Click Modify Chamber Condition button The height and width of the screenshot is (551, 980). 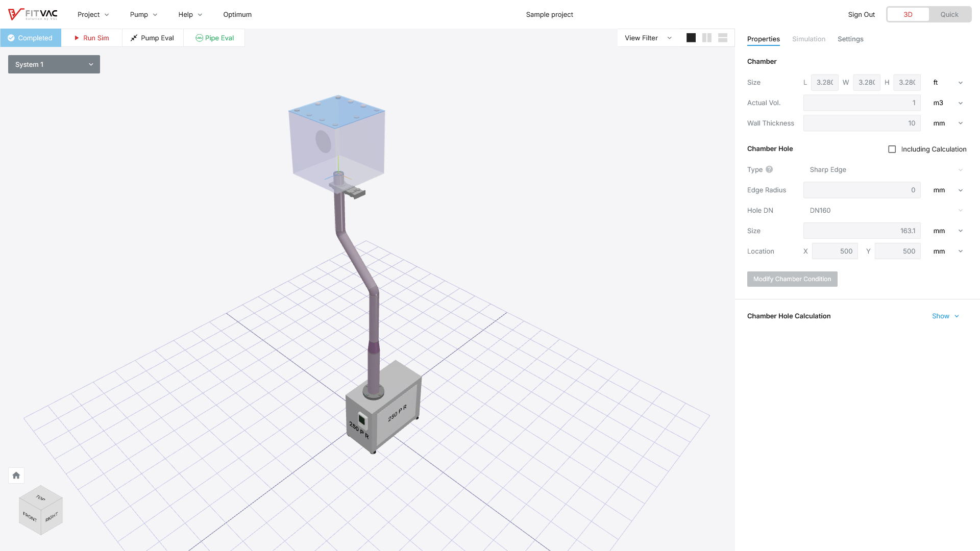[792, 279]
